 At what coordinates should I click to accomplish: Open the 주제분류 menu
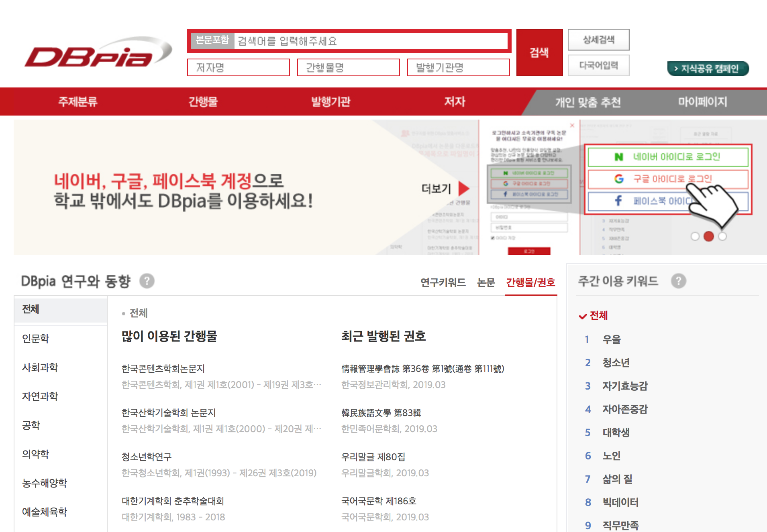click(x=78, y=102)
